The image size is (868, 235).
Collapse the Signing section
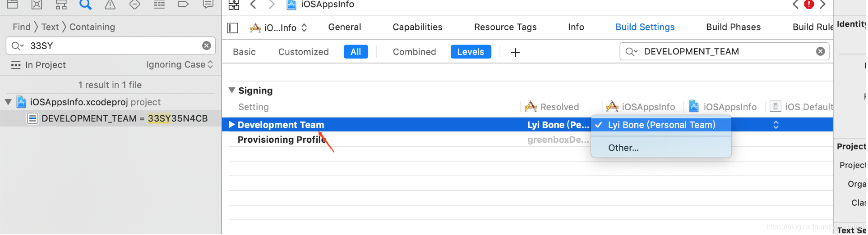[x=232, y=90]
